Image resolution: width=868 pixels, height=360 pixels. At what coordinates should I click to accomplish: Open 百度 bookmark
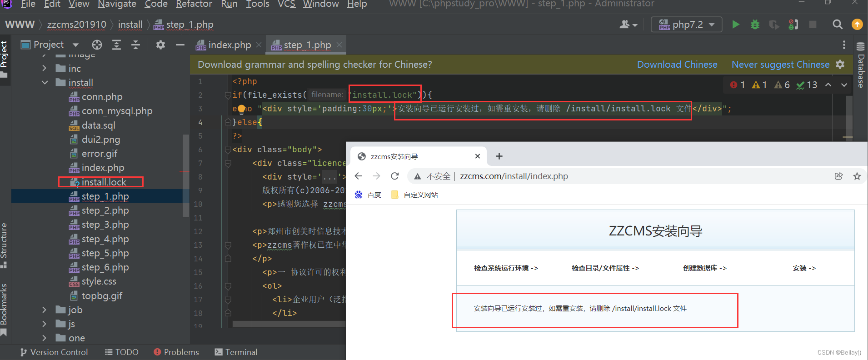pyautogui.click(x=368, y=195)
